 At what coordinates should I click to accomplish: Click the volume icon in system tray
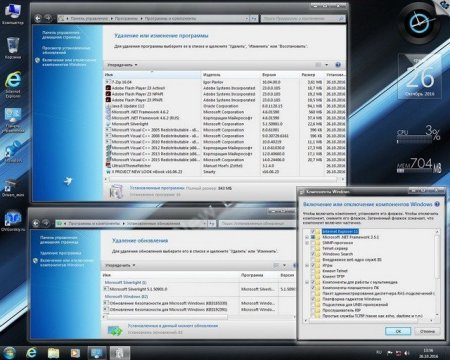point(407,353)
